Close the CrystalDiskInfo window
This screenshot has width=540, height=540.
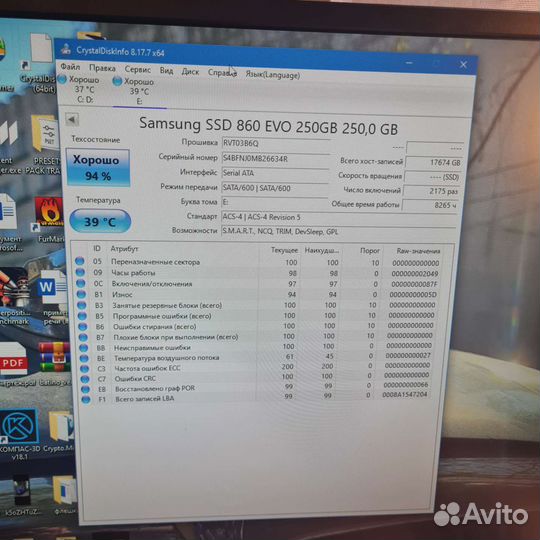point(464,64)
